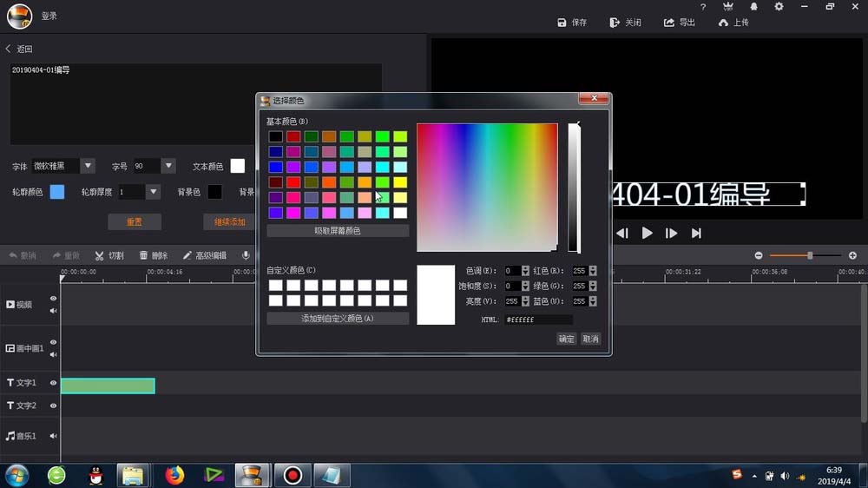Open the QQ penguin taskbar icon
The width and height of the screenshot is (868, 488).
tap(96, 475)
